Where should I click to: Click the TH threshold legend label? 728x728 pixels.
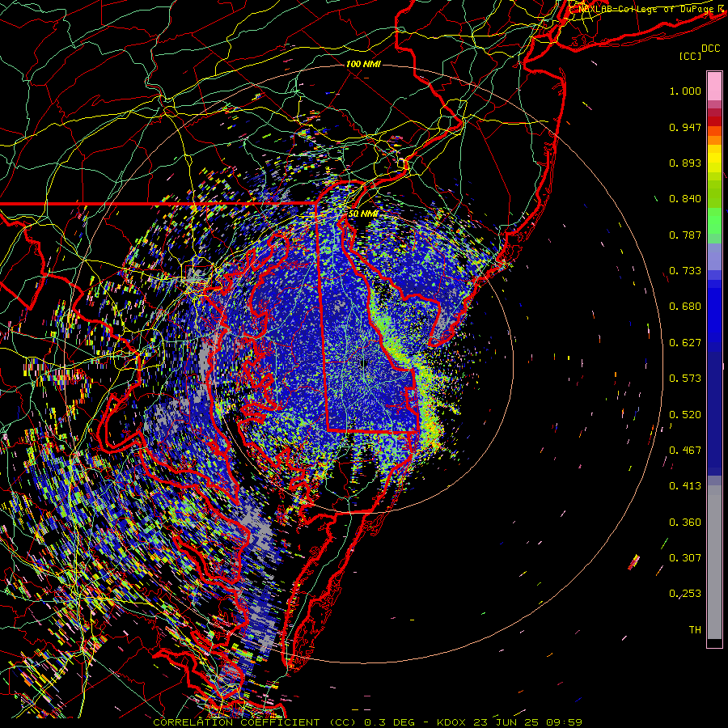(695, 630)
